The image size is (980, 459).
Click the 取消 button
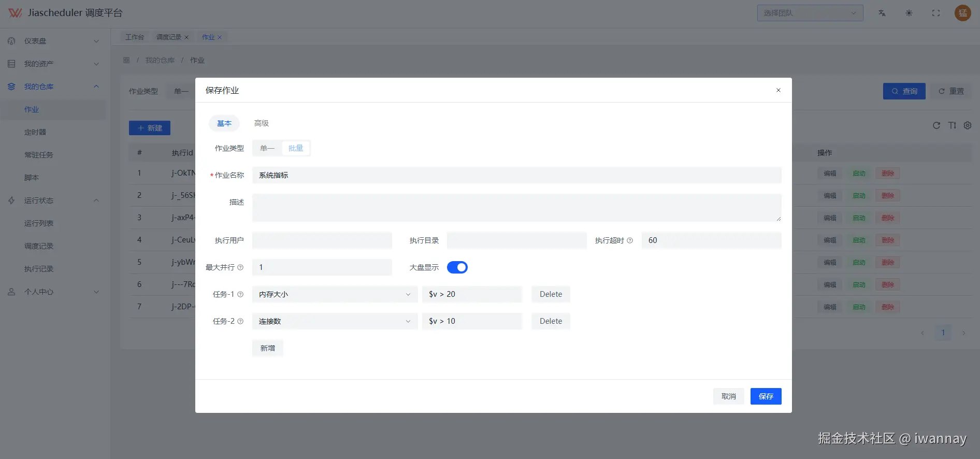pyautogui.click(x=729, y=396)
